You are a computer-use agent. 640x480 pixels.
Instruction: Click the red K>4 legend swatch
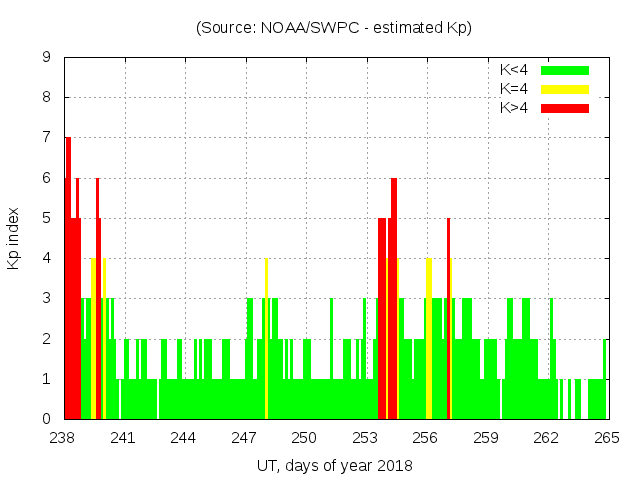pos(565,108)
